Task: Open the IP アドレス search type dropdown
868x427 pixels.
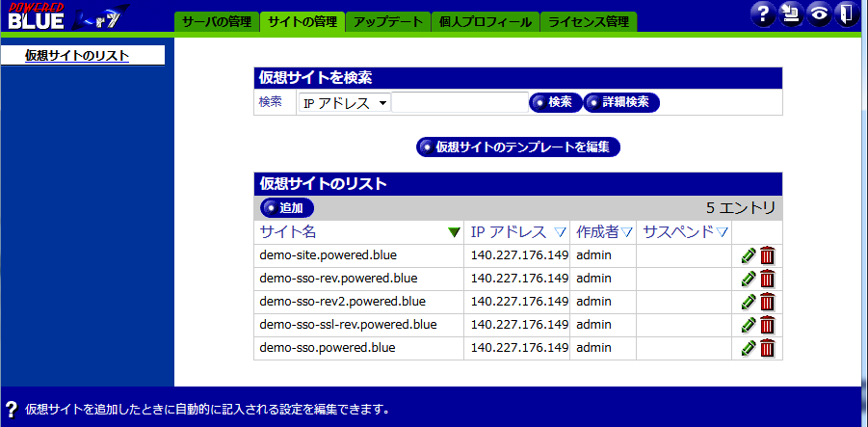Action: (344, 103)
